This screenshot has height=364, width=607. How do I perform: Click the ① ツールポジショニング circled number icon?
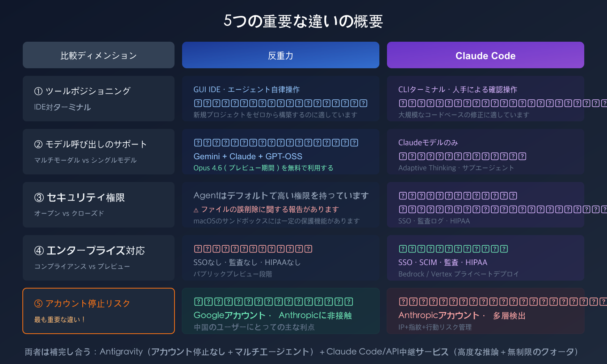pyautogui.click(x=39, y=91)
